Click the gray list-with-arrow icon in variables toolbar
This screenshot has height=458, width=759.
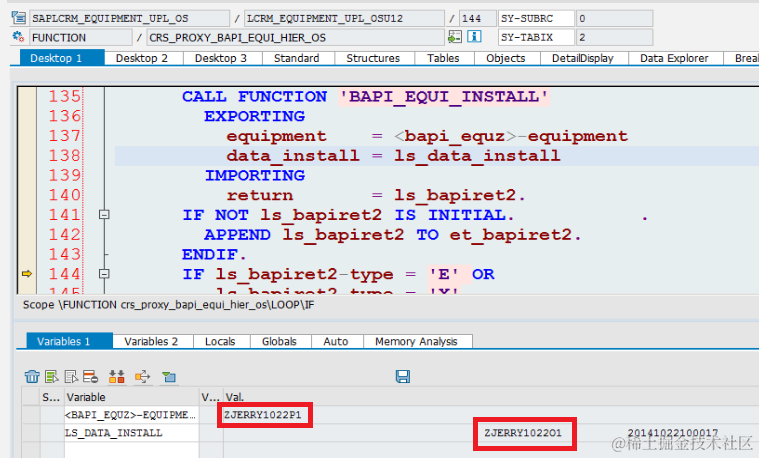(x=71, y=376)
